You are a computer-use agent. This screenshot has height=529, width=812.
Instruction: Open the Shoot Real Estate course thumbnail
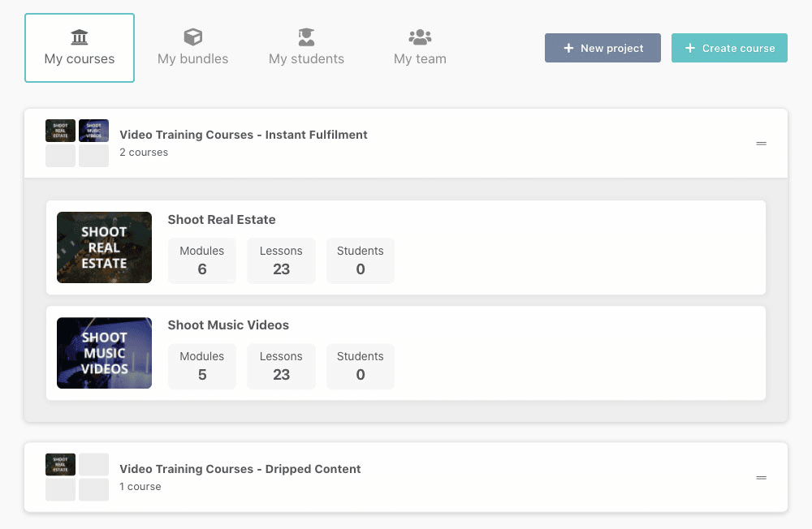pos(104,247)
